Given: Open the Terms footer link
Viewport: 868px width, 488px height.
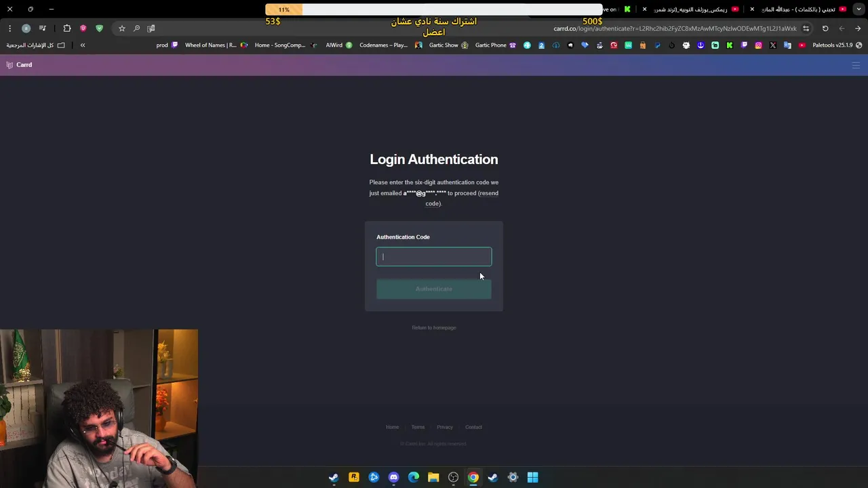Looking at the screenshot, I should pyautogui.click(x=418, y=427).
